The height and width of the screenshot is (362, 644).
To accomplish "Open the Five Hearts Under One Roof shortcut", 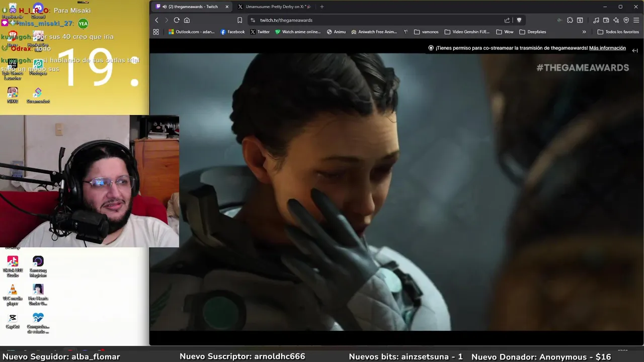I will point(38,295).
